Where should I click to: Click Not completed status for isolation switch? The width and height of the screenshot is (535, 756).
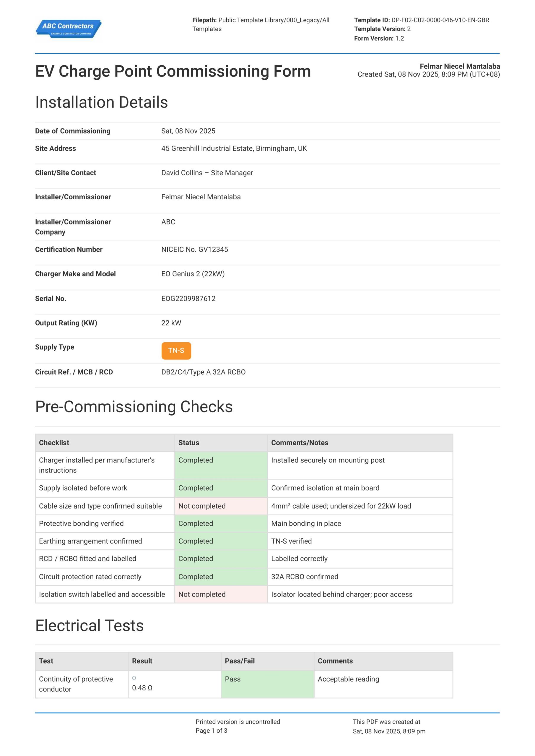[202, 594]
